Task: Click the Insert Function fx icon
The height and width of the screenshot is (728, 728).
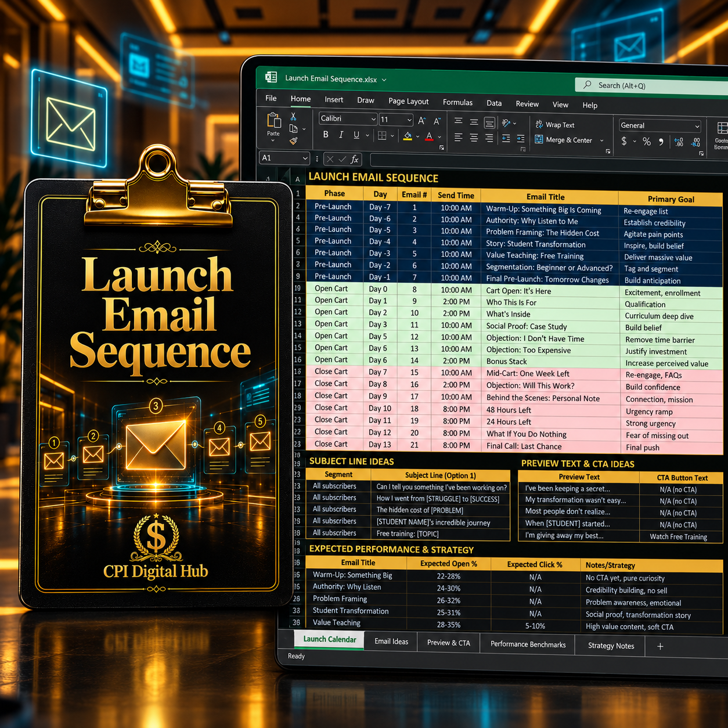Action: [x=355, y=159]
